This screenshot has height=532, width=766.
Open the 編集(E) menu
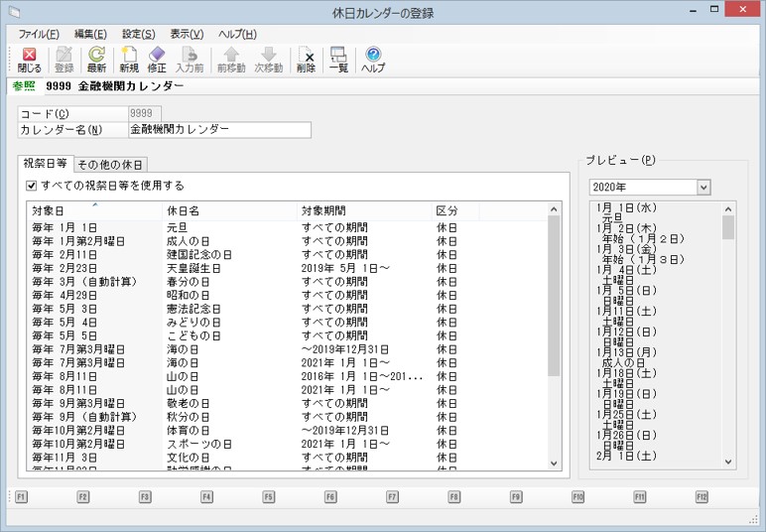click(90, 34)
